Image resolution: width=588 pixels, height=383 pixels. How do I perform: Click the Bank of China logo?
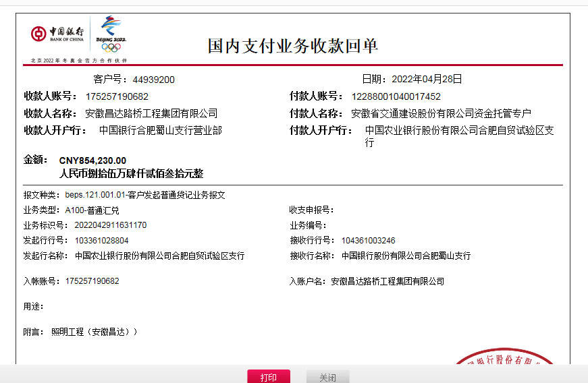point(57,34)
